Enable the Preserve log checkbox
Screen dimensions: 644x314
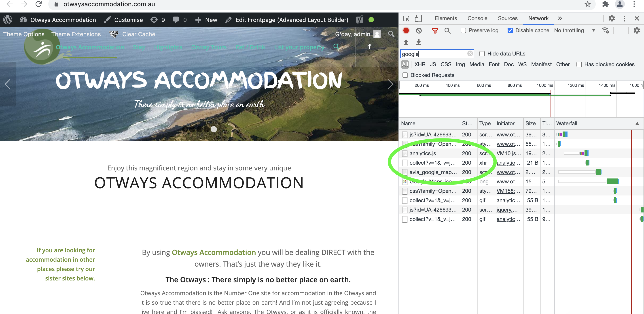pyautogui.click(x=463, y=30)
